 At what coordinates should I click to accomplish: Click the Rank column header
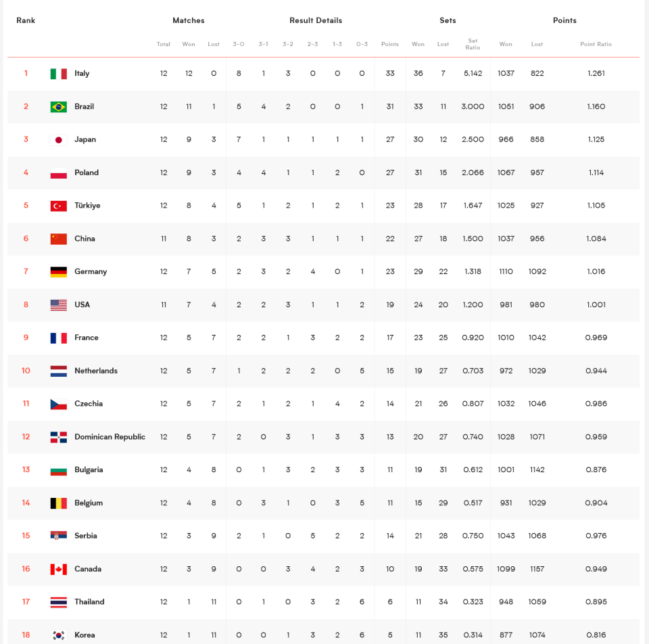[x=26, y=20]
